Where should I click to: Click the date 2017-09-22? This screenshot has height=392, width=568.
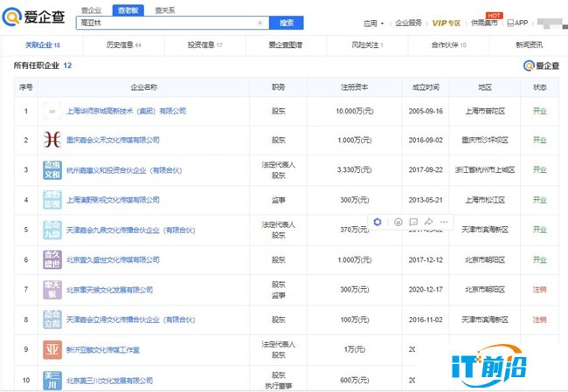pos(426,169)
